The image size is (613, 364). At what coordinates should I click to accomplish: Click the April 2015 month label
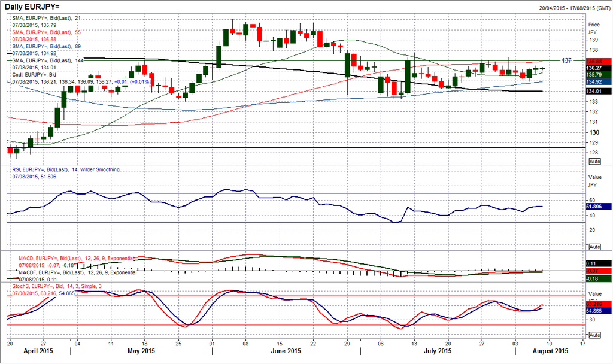tap(38, 351)
